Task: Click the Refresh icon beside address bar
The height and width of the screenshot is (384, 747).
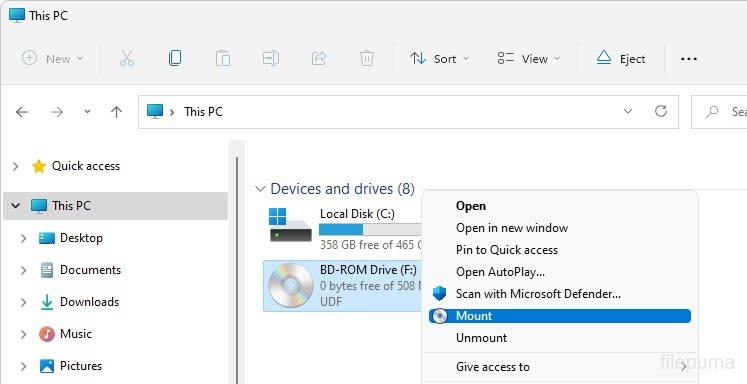Action: [661, 111]
